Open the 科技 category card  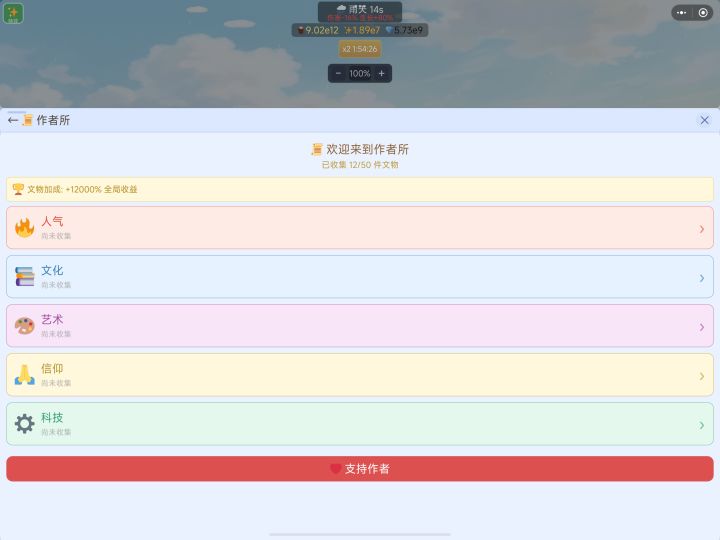pos(360,424)
